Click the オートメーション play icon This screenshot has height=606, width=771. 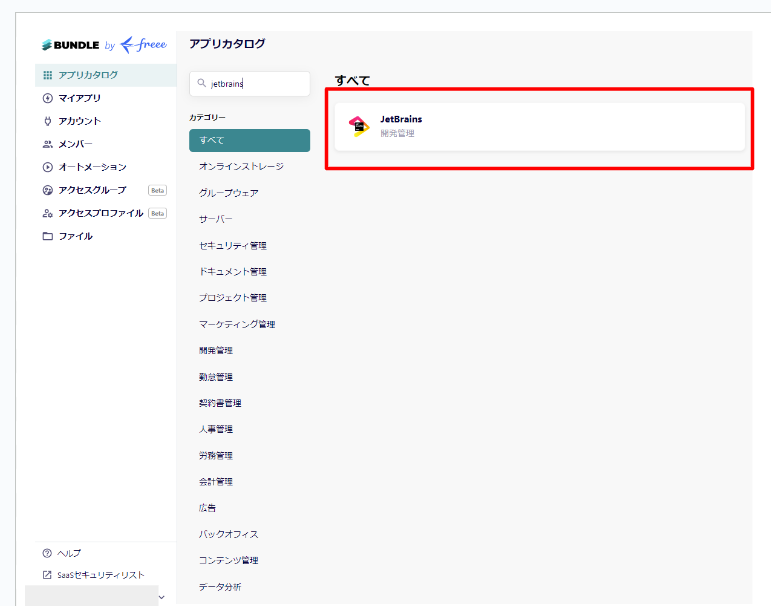(x=48, y=167)
